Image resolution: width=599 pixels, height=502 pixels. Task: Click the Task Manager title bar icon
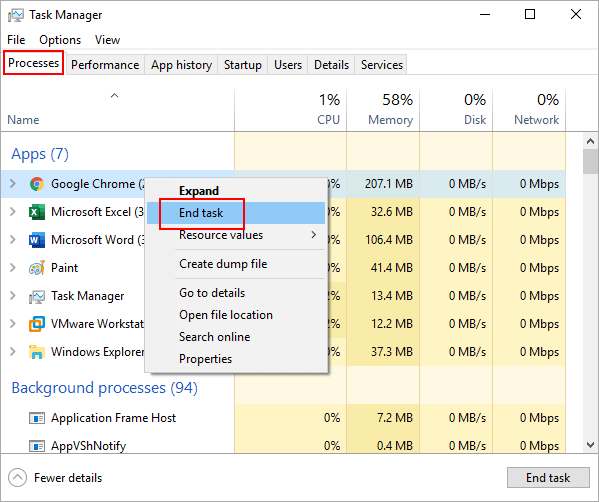15,15
